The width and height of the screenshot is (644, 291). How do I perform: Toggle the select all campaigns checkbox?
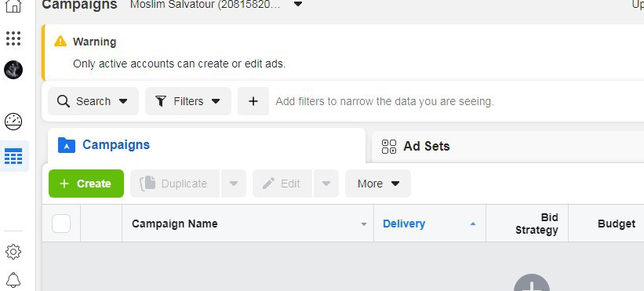click(61, 224)
